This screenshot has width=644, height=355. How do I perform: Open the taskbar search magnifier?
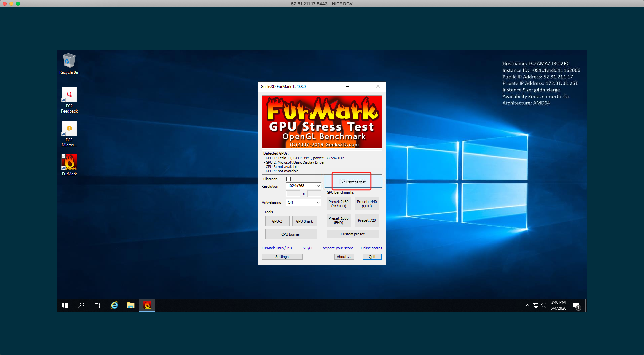coord(81,305)
